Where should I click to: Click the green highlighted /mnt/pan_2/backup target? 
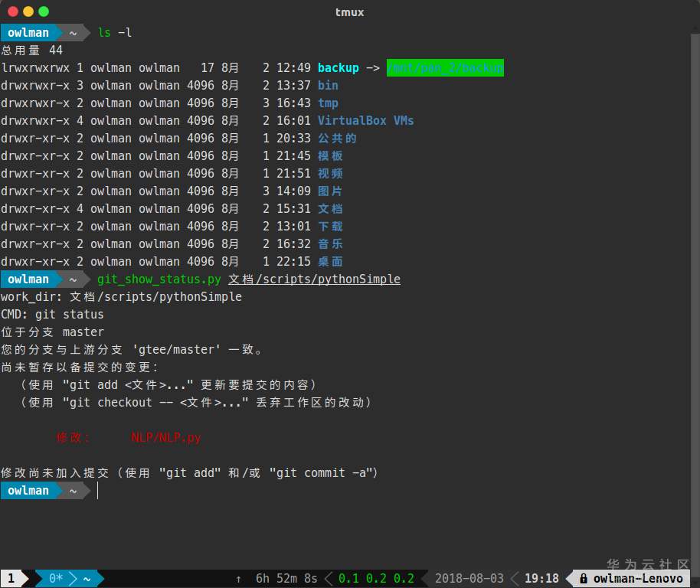(x=445, y=68)
